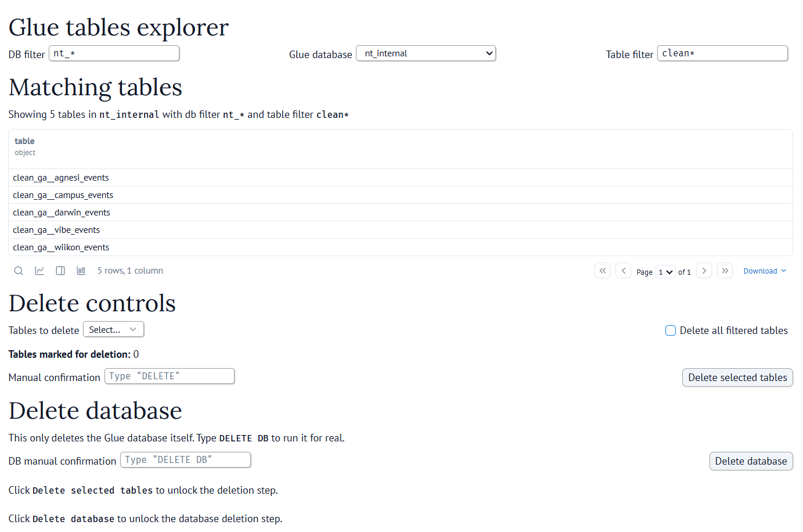Enable the Delete all filtered tables checkbox

click(x=670, y=330)
